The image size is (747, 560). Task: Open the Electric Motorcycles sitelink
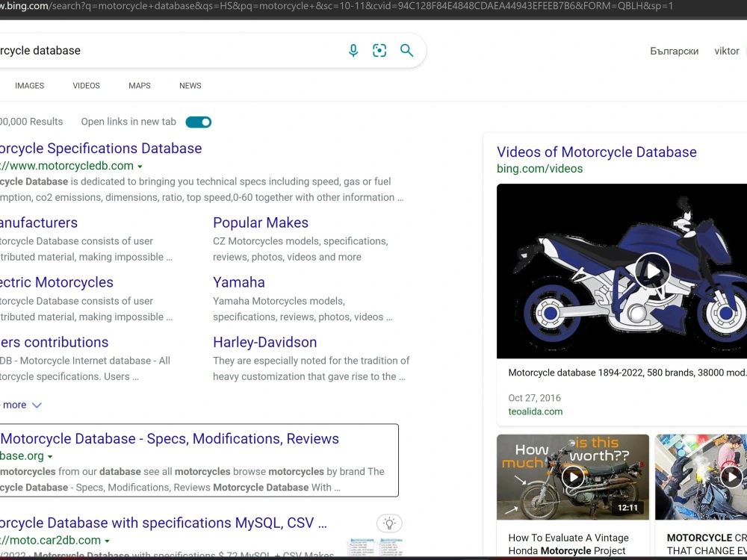(57, 282)
